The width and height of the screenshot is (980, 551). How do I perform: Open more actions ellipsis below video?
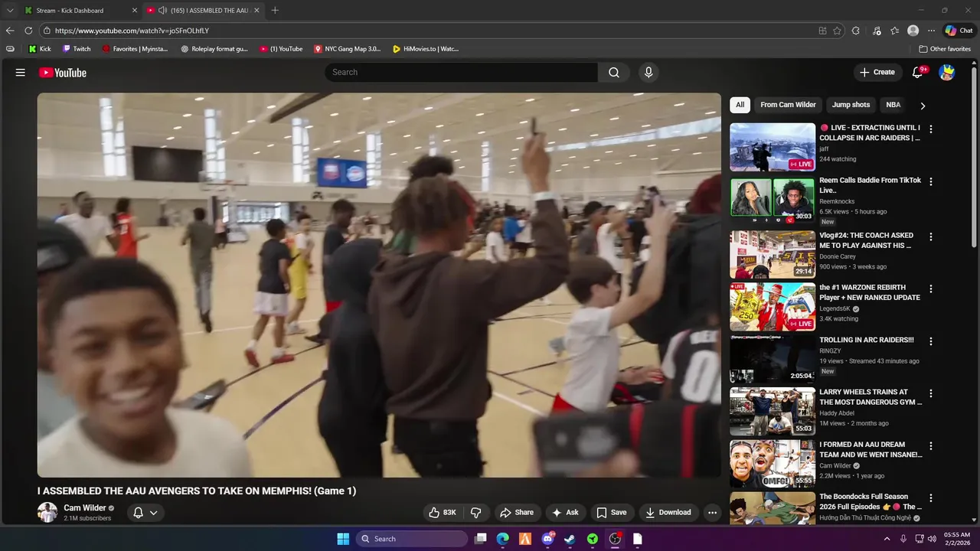[712, 513]
